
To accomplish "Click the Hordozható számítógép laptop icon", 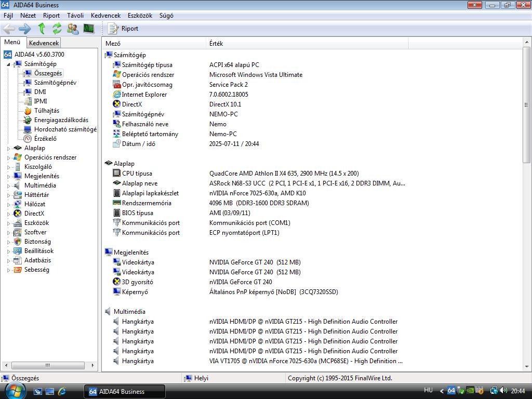I will (x=28, y=129).
